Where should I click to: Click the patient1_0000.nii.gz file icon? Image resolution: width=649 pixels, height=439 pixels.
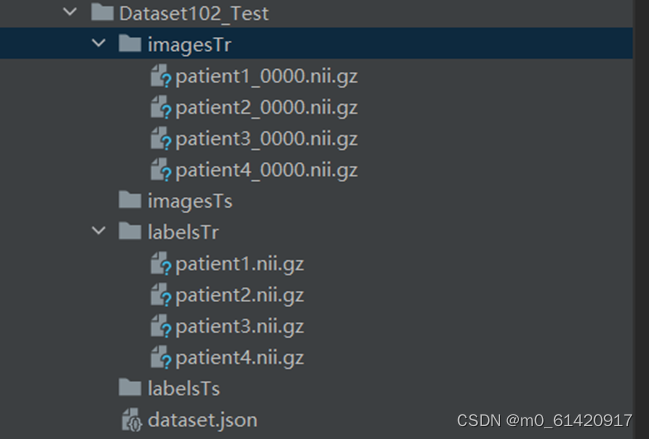(161, 76)
